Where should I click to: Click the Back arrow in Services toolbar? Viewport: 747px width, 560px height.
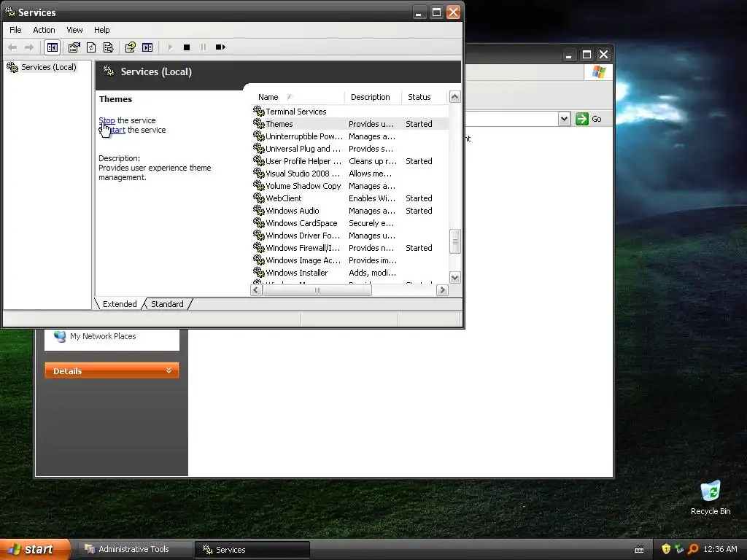pyautogui.click(x=13, y=47)
